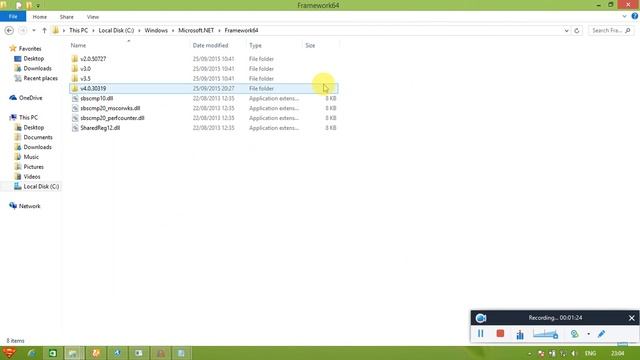Adjust the recorder volume slider
Viewport: 640px width, 360px height.
point(545,334)
